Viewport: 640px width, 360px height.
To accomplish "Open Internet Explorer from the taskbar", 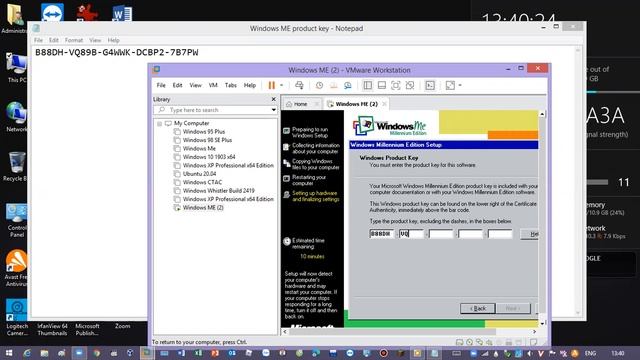I will [27, 353].
